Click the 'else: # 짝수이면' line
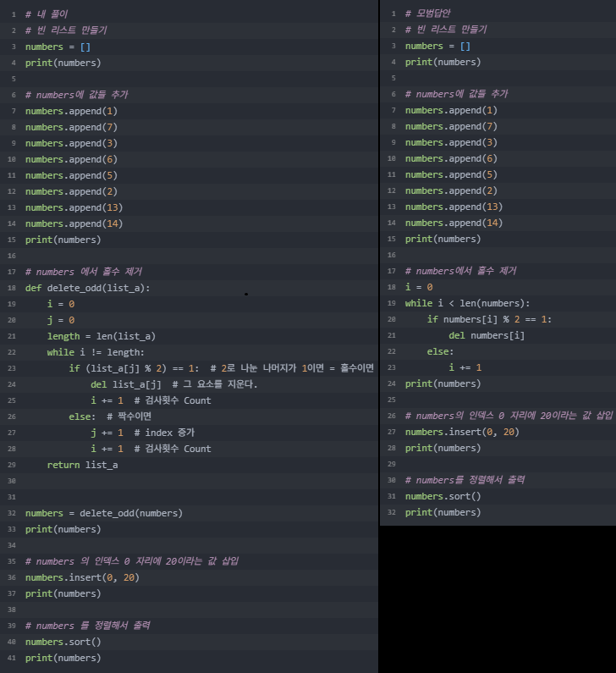616x673 pixels. coord(110,416)
